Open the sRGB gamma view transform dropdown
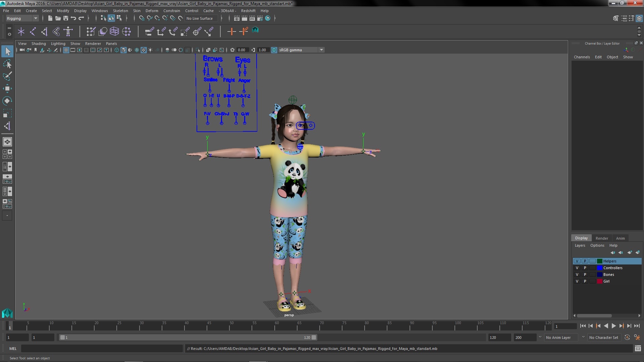This screenshot has height=362, width=644. pyautogui.click(x=301, y=50)
